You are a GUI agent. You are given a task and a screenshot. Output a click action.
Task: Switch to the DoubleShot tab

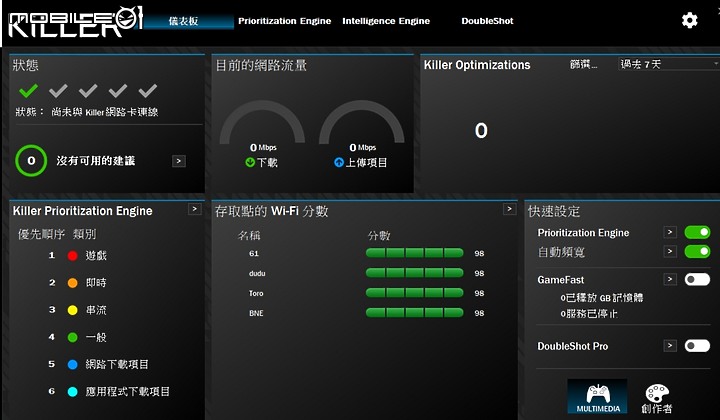coord(487,21)
